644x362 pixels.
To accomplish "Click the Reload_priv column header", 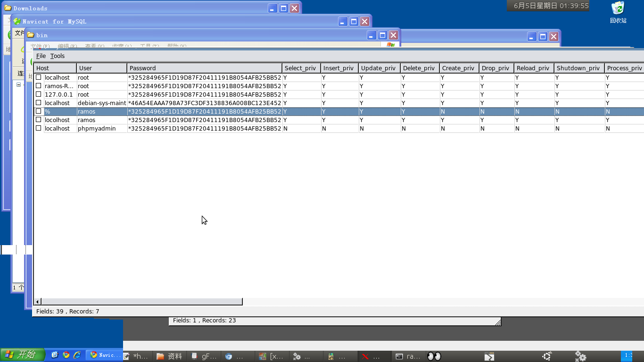I will point(534,68).
